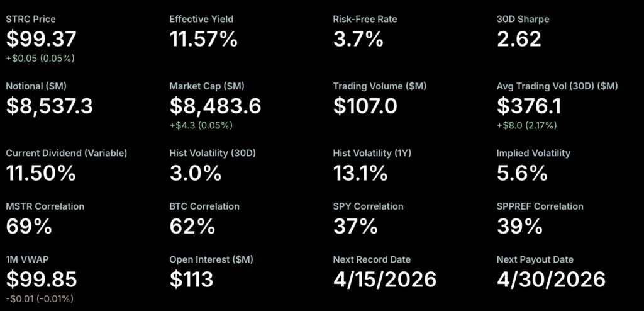Screen dimensions: 644x311
Task: Select the SPPREF Correlation 39% value
Action: [519, 226]
